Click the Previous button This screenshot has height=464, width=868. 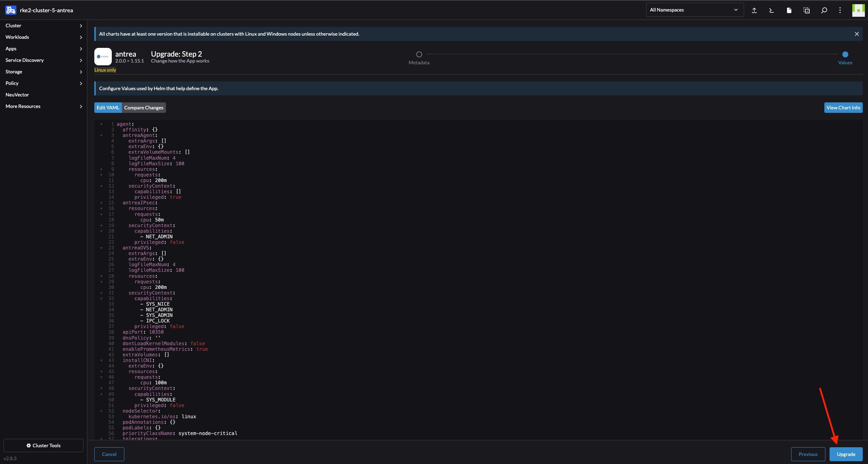pos(808,454)
